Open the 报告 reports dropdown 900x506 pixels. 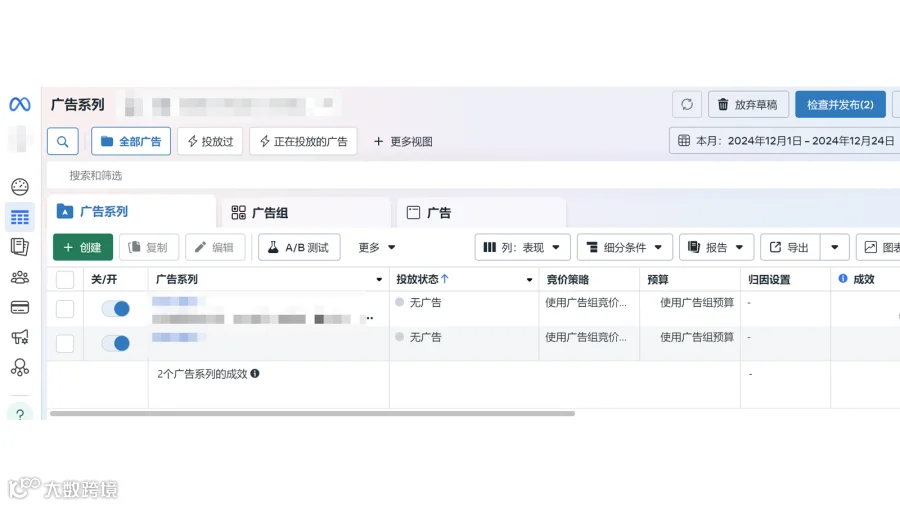[x=716, y=247]
